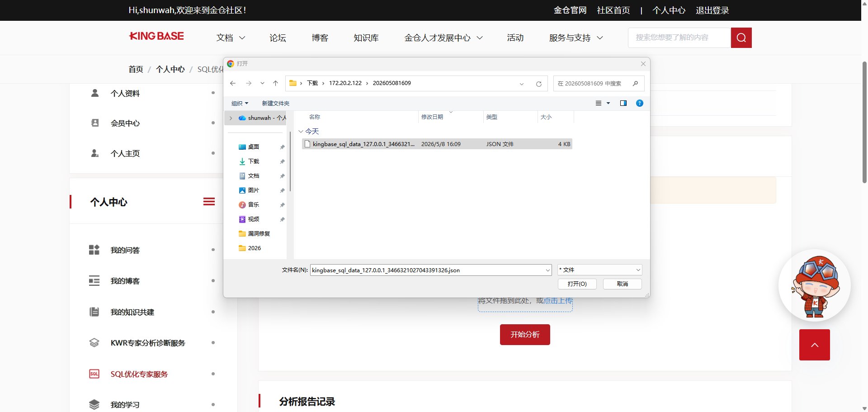The image size is (868, 412).
Task: Open the filename history dropdown
Action: click(x=547, y=270)
